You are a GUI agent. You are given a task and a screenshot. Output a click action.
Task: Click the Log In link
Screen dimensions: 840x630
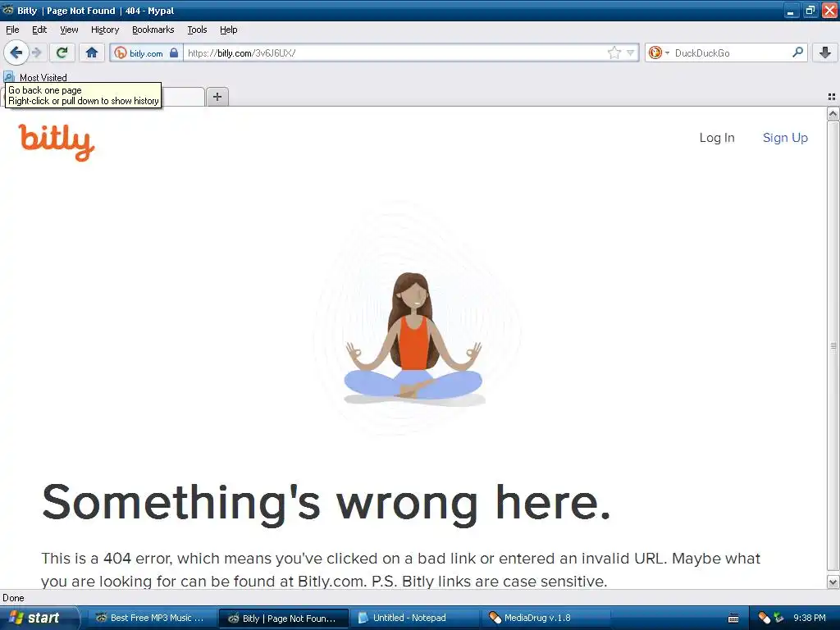717,138
